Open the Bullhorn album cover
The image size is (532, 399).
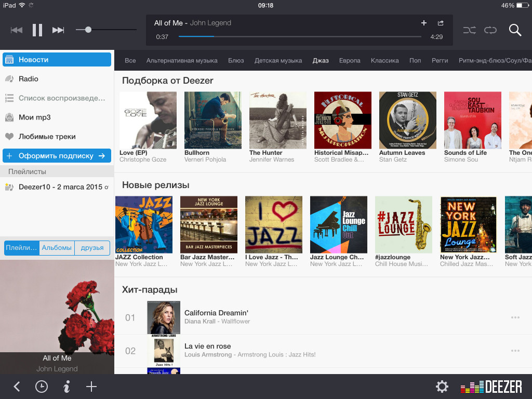point(213,121)
